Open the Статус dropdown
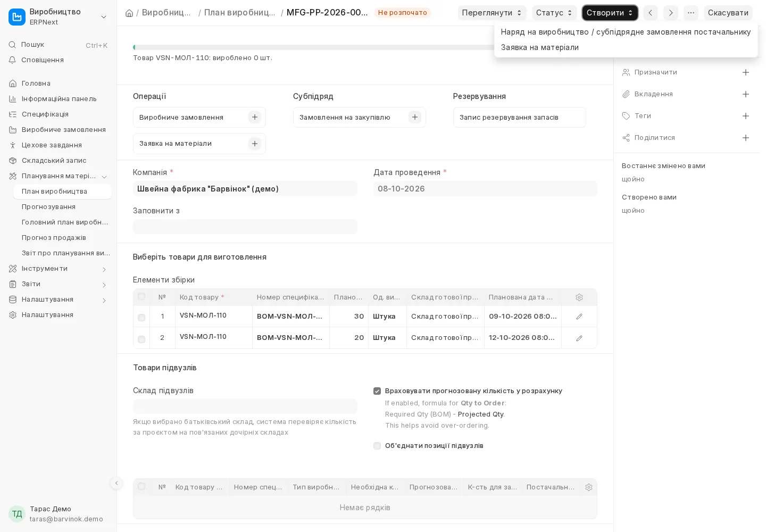Image resolution: width=766 pixels, height=532 pixels. click(554, 13)
